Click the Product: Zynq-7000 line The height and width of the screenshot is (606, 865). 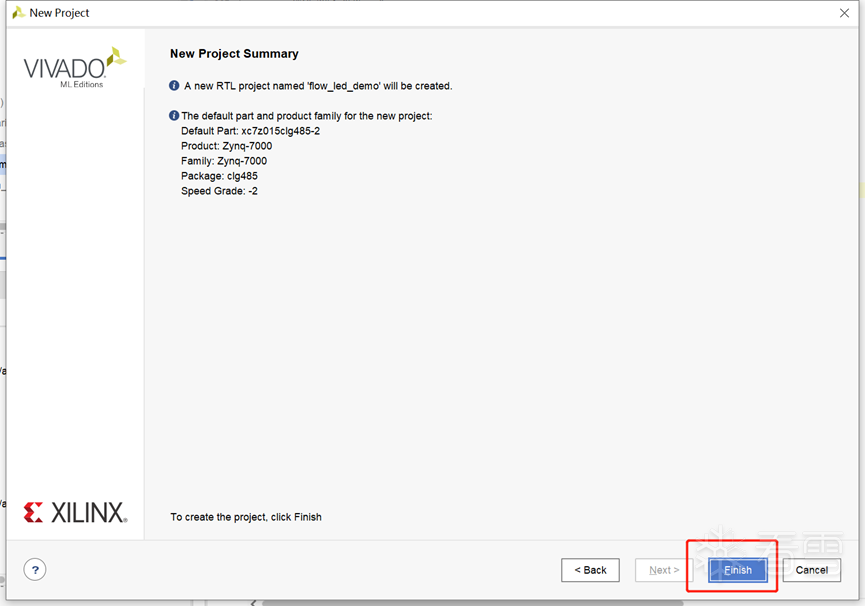[226, 146]
